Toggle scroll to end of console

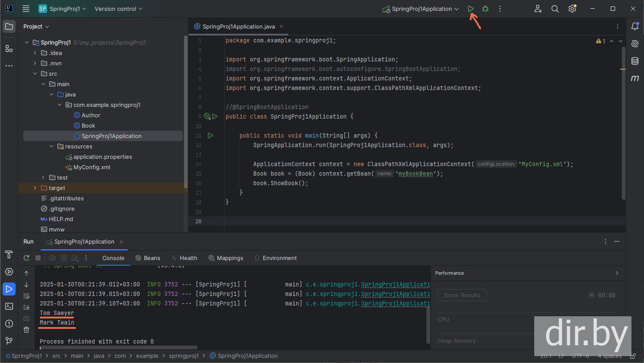(x=26, y=307)
